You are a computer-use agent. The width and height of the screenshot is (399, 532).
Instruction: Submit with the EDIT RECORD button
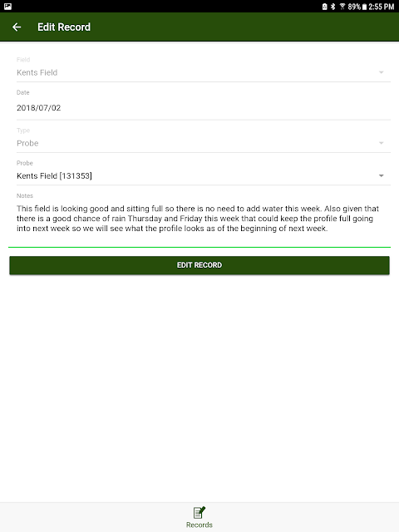199,265
